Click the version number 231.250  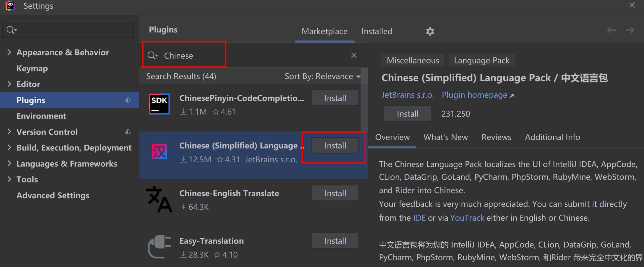[x=455, y=114]
